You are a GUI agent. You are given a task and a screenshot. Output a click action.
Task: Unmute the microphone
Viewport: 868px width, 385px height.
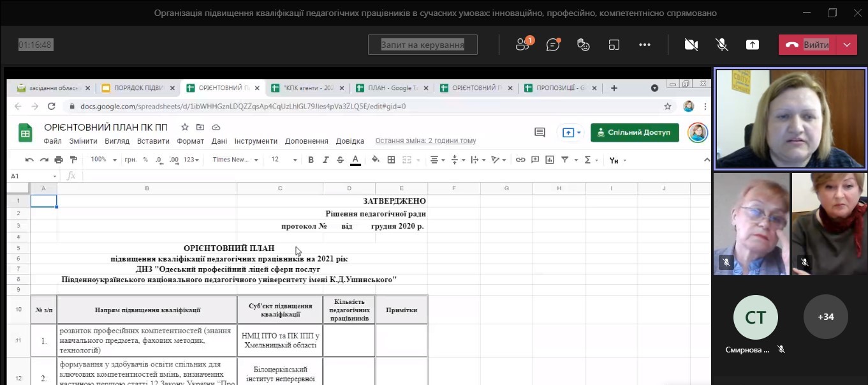point(722,45)
